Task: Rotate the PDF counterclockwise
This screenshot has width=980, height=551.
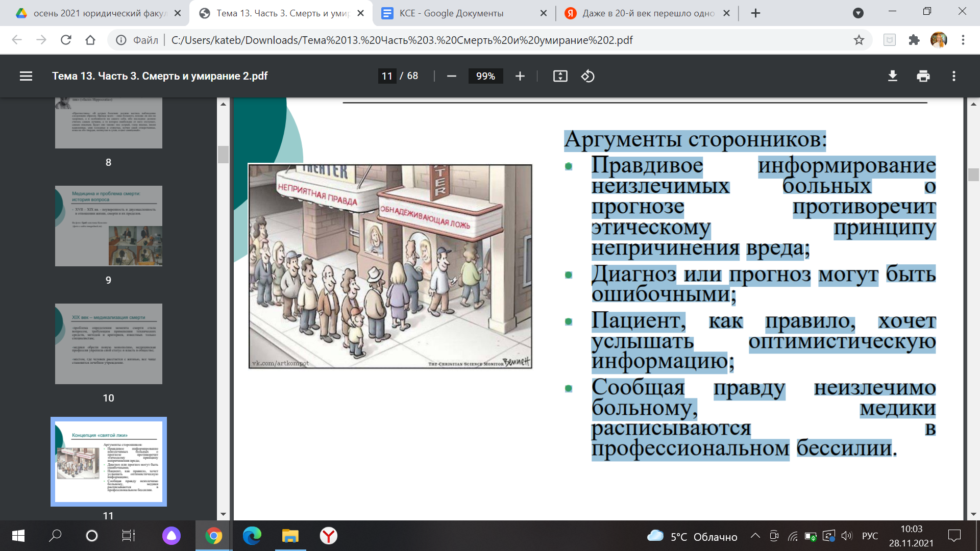Action: (x=587, y=76)
